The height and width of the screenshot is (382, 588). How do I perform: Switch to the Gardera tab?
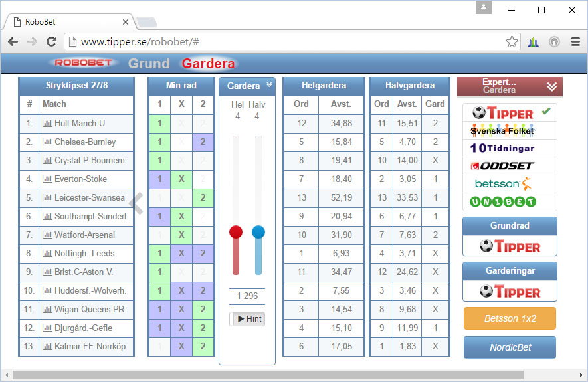pos(208,64)
